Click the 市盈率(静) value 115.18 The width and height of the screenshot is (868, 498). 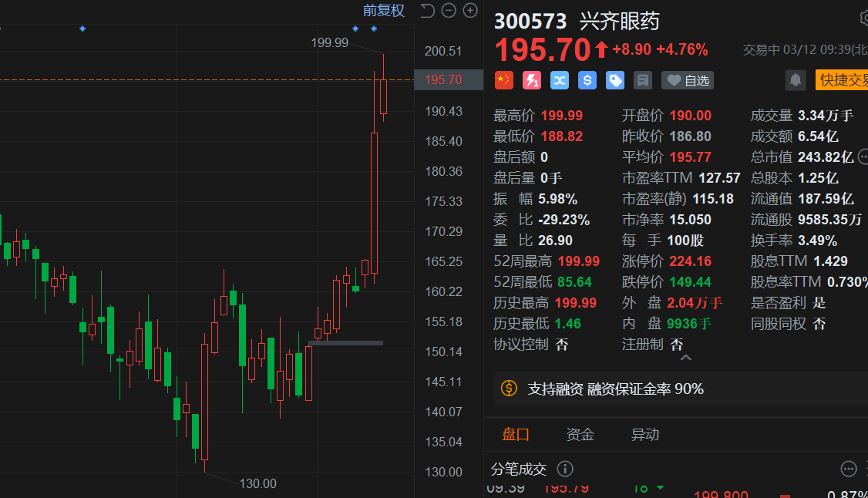coord(713,199)
